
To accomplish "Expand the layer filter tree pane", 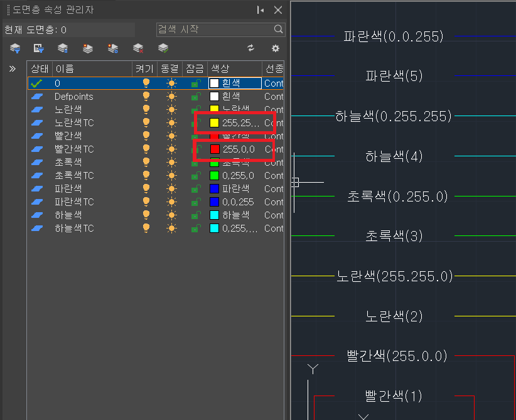I will pos(13,69).
